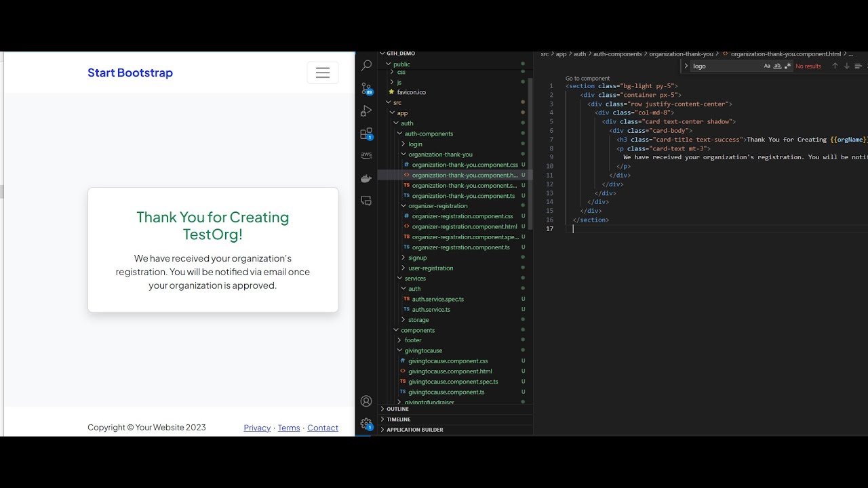Click the Go to component code lens
This screenshot has width=868, height=488.
pos(587,79)
